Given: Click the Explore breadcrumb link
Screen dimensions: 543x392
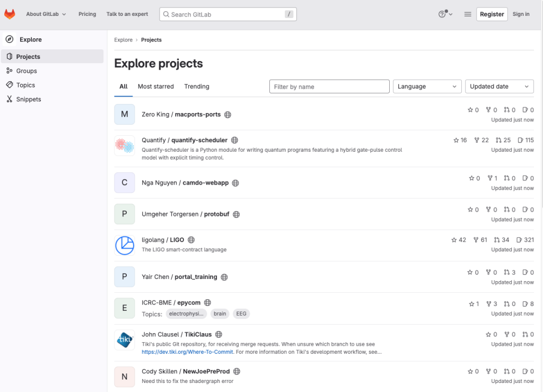Looking at the screenshot, I should (x=123, y=40).
